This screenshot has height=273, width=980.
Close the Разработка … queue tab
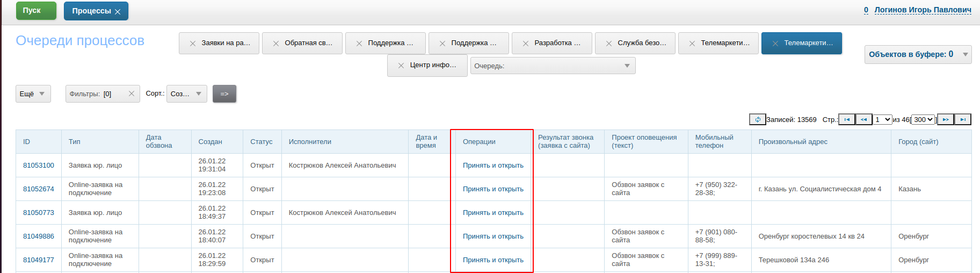(526, 44)
